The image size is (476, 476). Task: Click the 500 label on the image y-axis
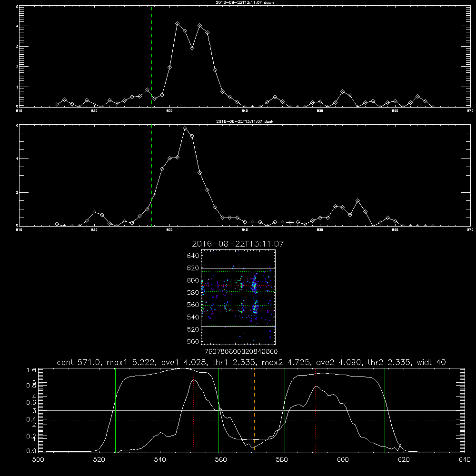[193, 342]
